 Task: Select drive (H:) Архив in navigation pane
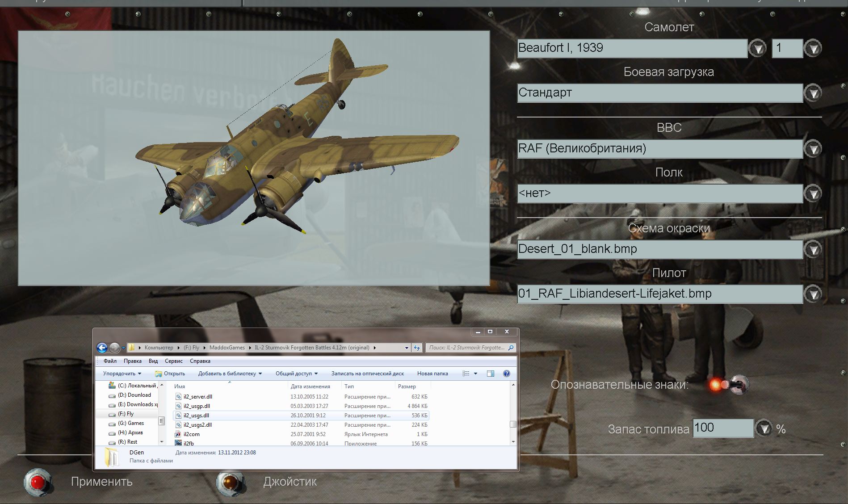click(x=126, y=433)
